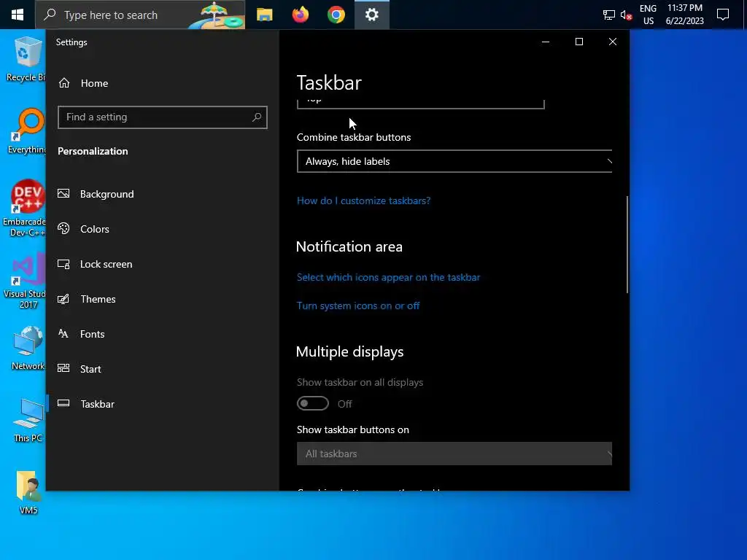Click the magnifier in Find a setting
Screen dimensions: 747x560
pos(257,117)
